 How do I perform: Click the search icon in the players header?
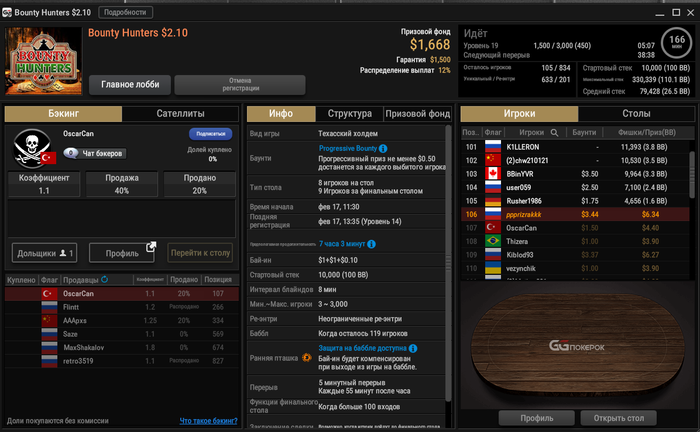point(554,133)
